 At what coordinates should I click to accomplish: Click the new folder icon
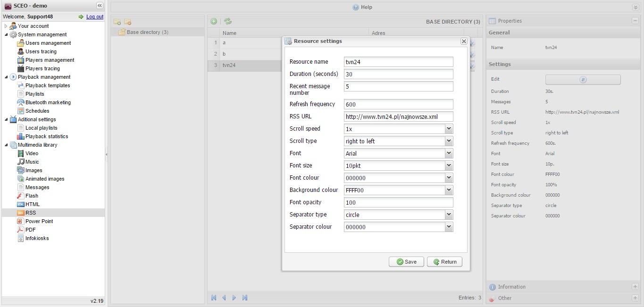pos(117,22)
